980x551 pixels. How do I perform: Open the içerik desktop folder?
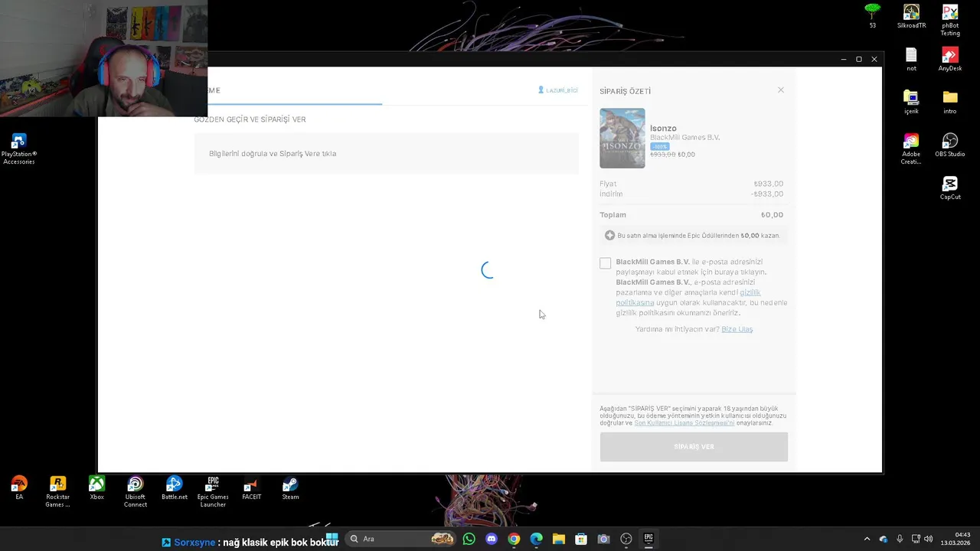911,103
